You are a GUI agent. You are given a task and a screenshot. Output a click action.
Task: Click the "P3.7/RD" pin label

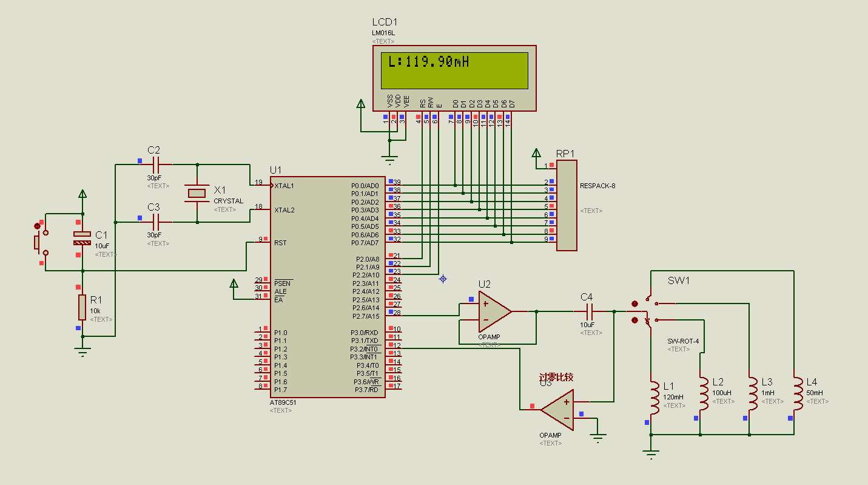point(366,390)
